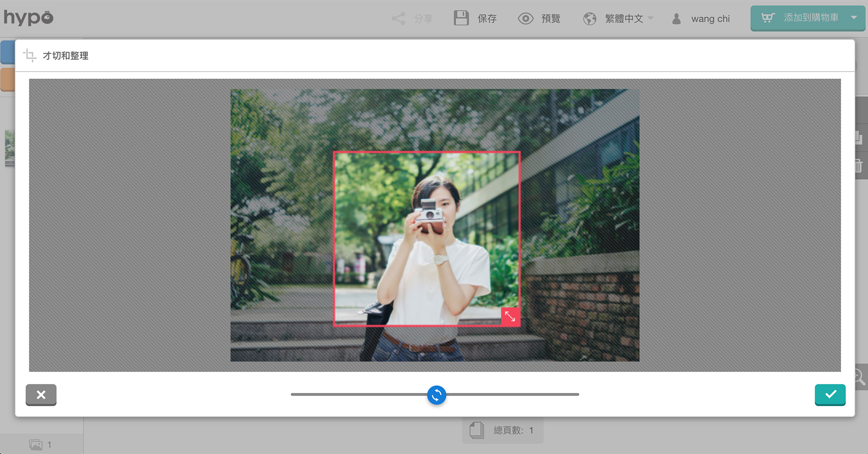This screenshot has height=454, width=868.
Task: Click the photo count icon bottom left
Action: tap(36, 444)
